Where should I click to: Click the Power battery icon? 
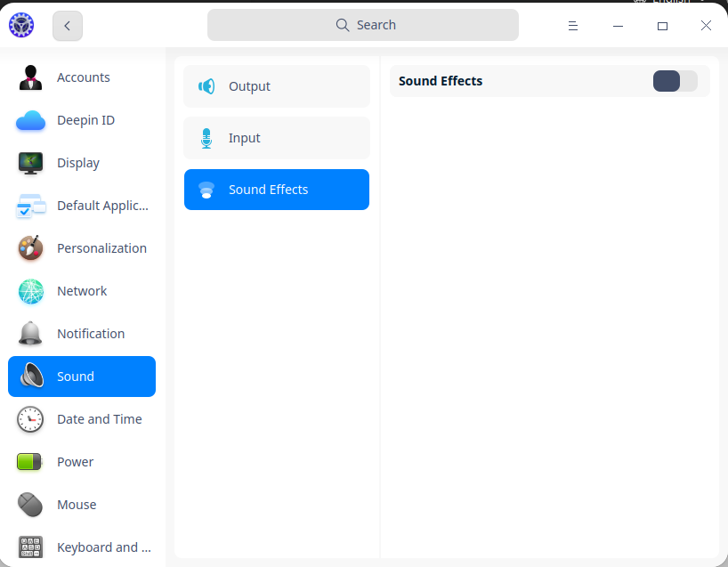pos(29,462)
